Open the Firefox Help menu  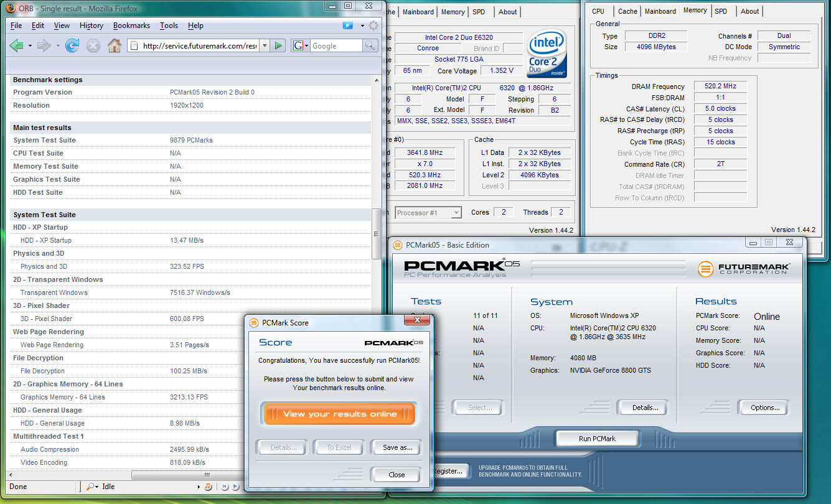point(195,26)
